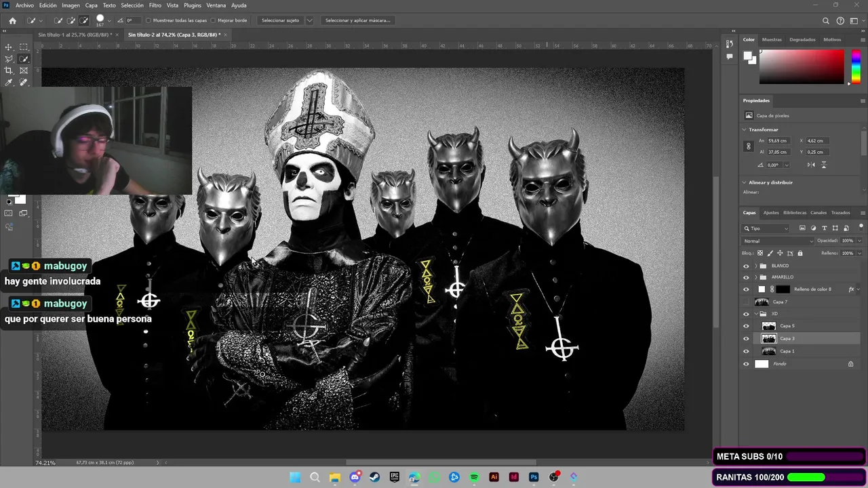Image resolution: width=868 pixels, height=488 pixels.
Task: Open Seleccionar sujeto options arrow
Action: pyautogui.click(x=310, y=20)
